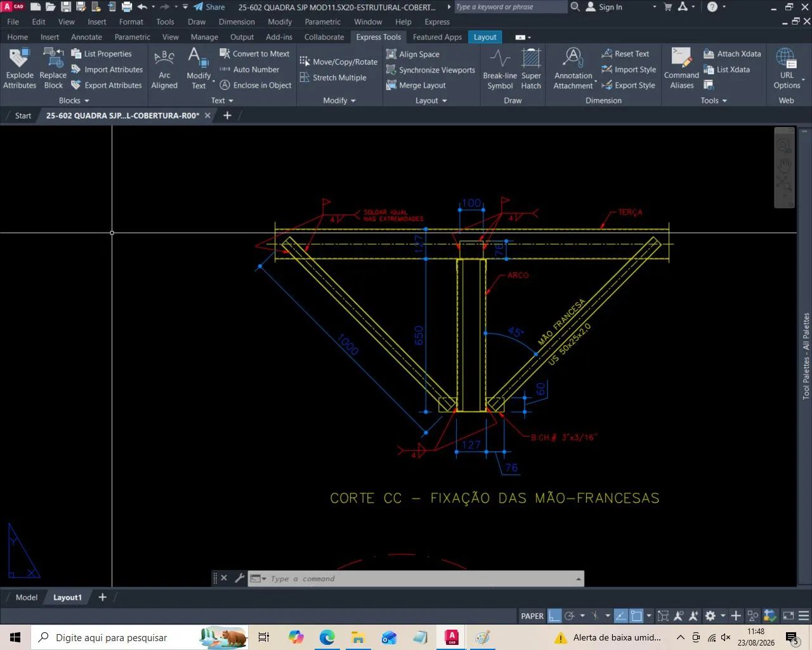Click the Explode Attributes tool
Image resolution: width=812 pixels, height=650 pixels.
[x=20, y=69]
